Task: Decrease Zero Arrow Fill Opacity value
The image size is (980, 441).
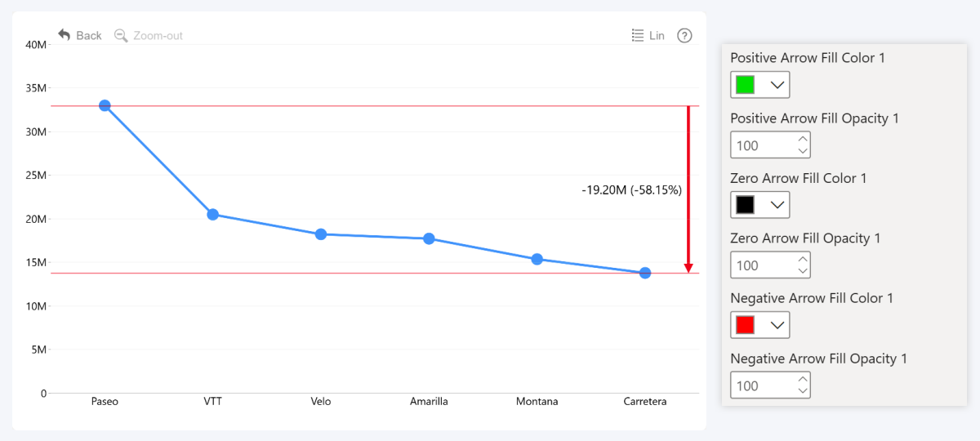Action: (x=803, y=271)
